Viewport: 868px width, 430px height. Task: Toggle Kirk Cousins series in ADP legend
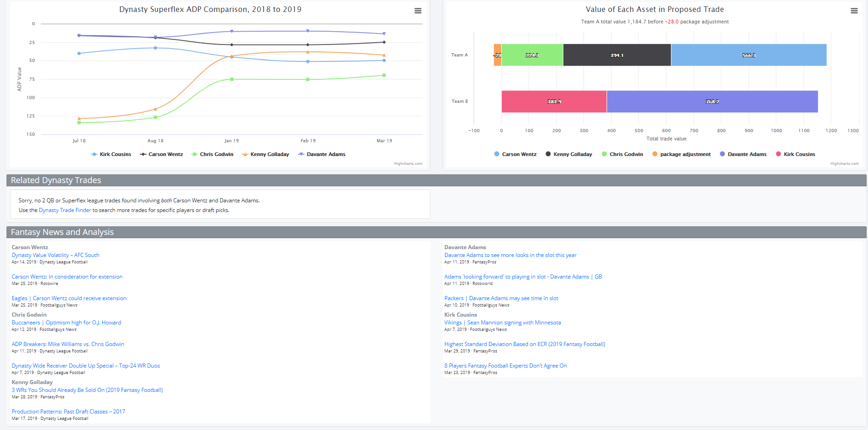pyautogui.click(x=111, y=154)
